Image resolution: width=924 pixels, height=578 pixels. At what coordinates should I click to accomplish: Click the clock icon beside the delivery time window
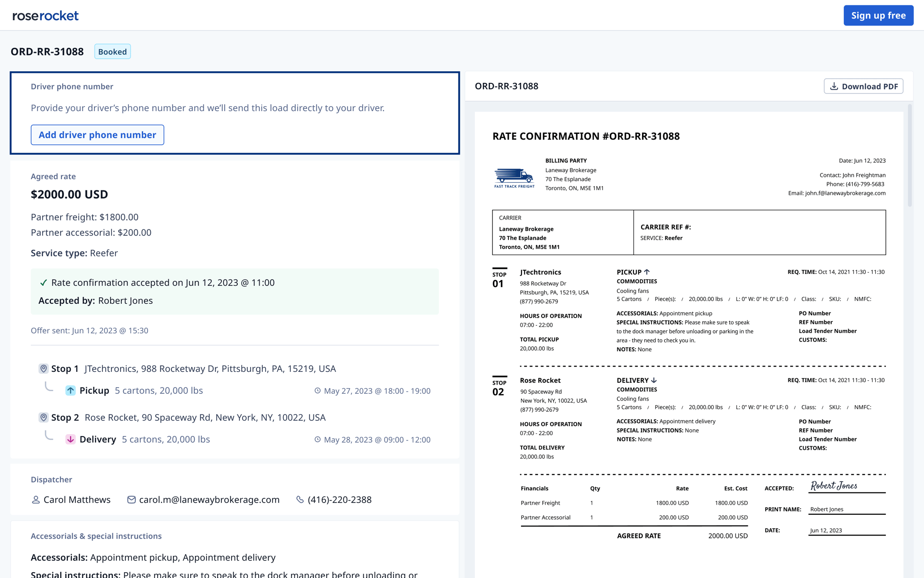click(x=318, y=439)
